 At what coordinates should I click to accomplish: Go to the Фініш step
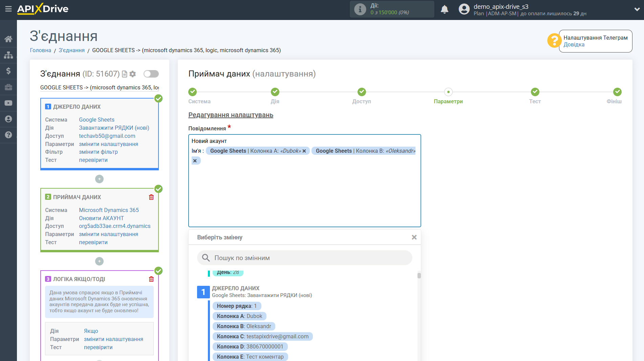tap(617, 92)
